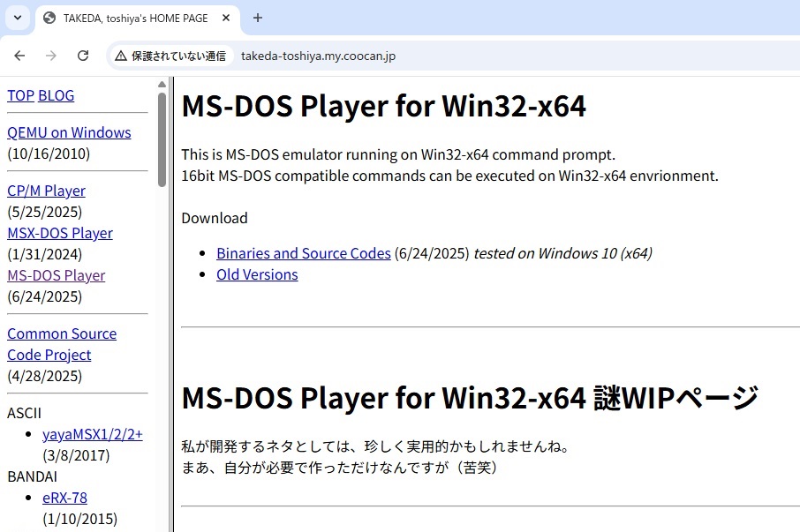Image resolution: width=800 pixels, height=532 pixels.
Task: Go back with the back arrow
Action: click(x=19, y=56)
